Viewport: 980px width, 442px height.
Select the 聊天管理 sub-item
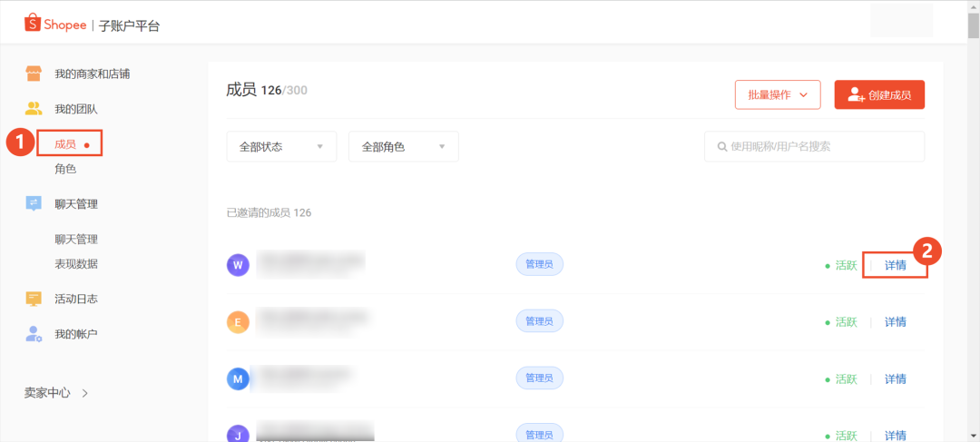pos(75,240)
